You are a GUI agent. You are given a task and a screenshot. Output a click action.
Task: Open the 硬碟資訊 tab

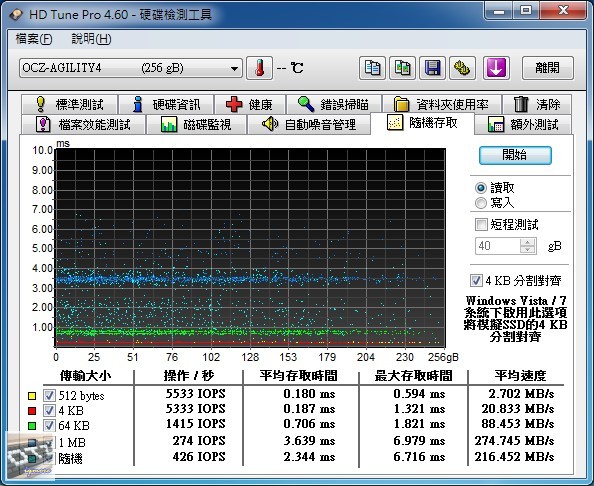click(166, 104)
